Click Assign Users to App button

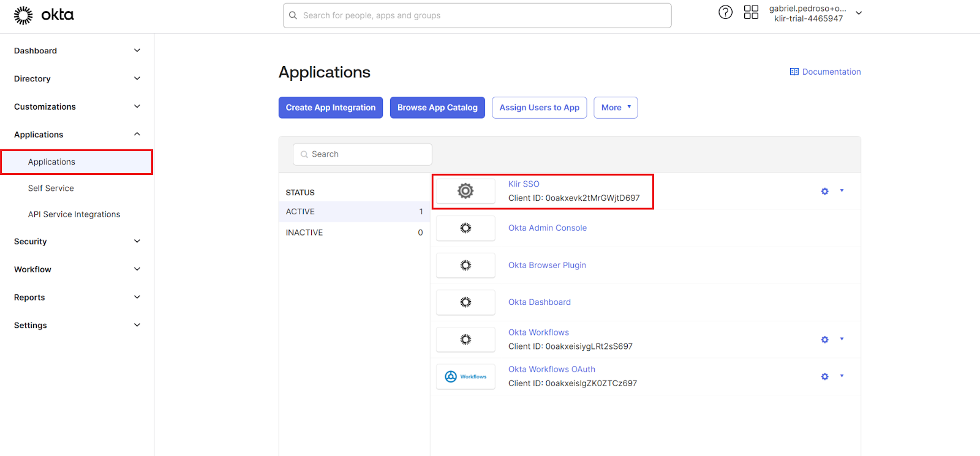(x=540, y=108)
